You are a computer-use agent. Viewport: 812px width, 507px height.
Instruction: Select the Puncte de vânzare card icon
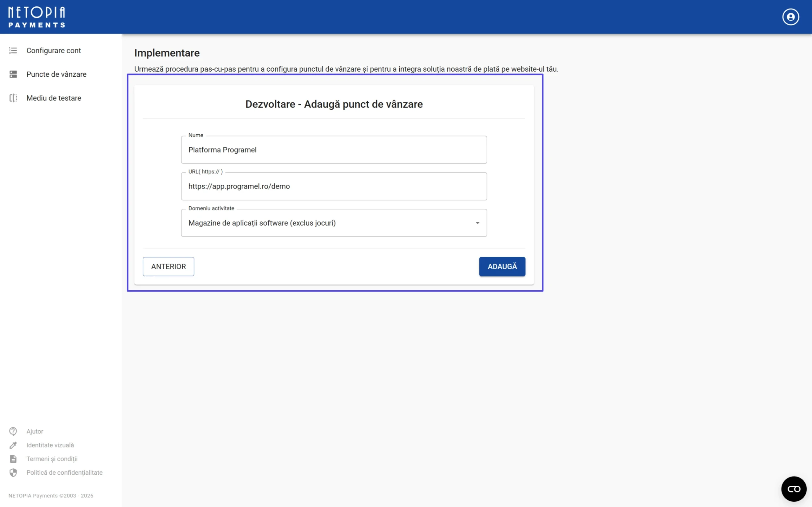(13, 74)
